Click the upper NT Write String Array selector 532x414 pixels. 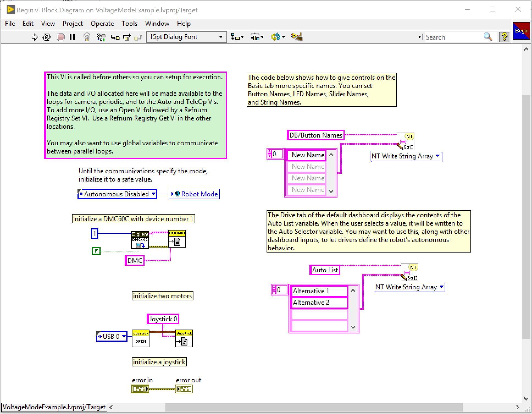click(x=406, y=156)
